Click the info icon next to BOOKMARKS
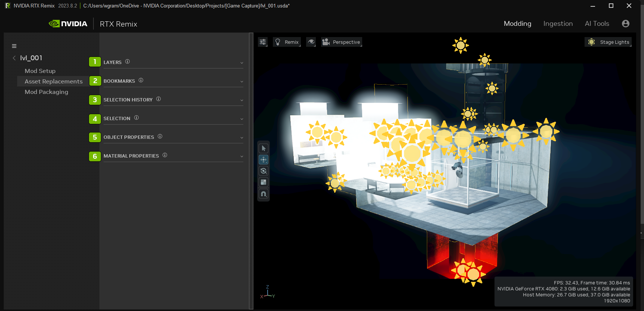Image resolution: width=644 pixels, height=311 pixels. (x=141, y=80)
